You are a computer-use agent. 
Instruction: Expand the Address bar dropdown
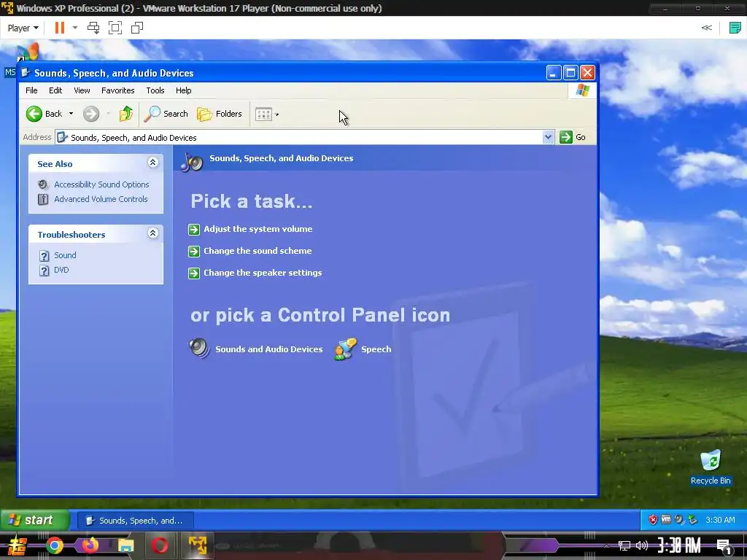pos(548,137)
